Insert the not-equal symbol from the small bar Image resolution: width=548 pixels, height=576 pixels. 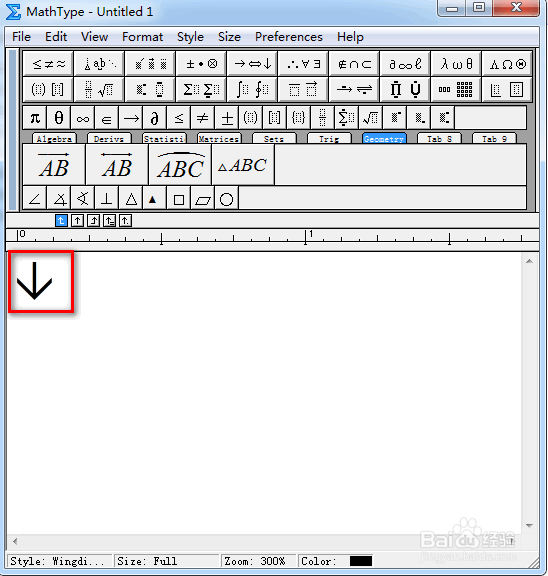[202, 118]
